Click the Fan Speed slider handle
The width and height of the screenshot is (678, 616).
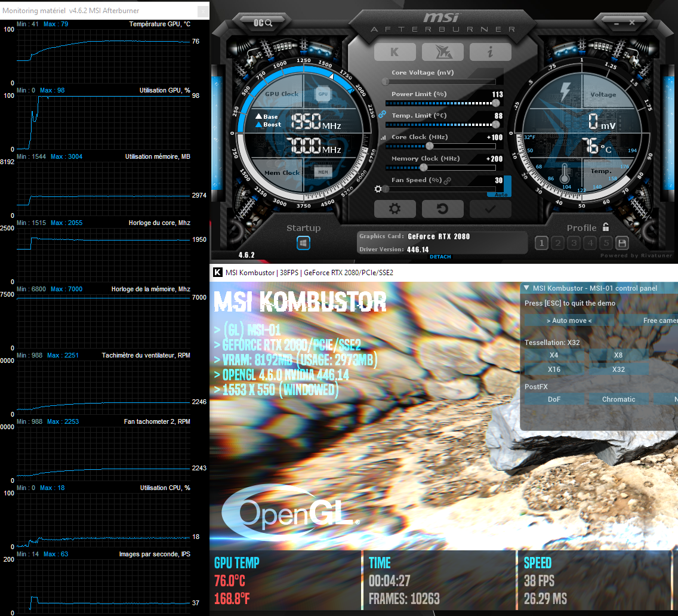tap(386, 189)
